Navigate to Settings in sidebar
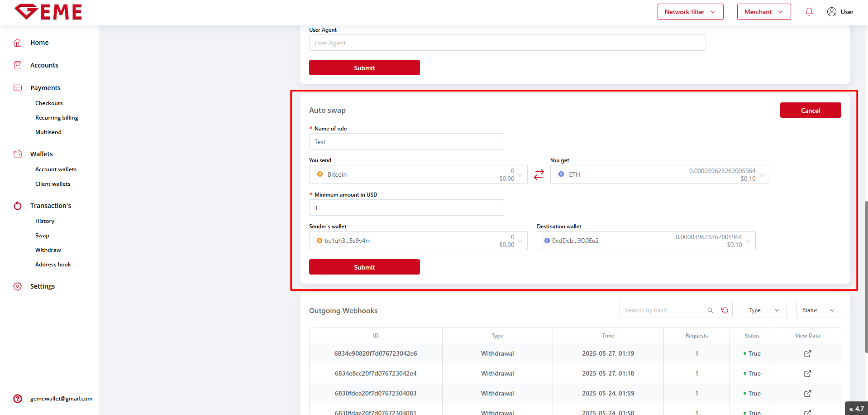 [x=43, y=286]
